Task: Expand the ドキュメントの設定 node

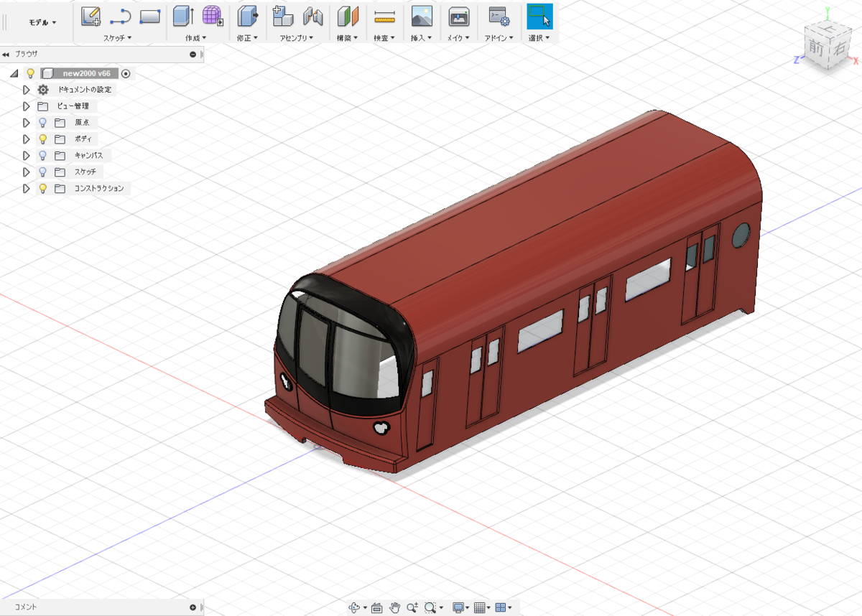Action: tap(27, 90)
